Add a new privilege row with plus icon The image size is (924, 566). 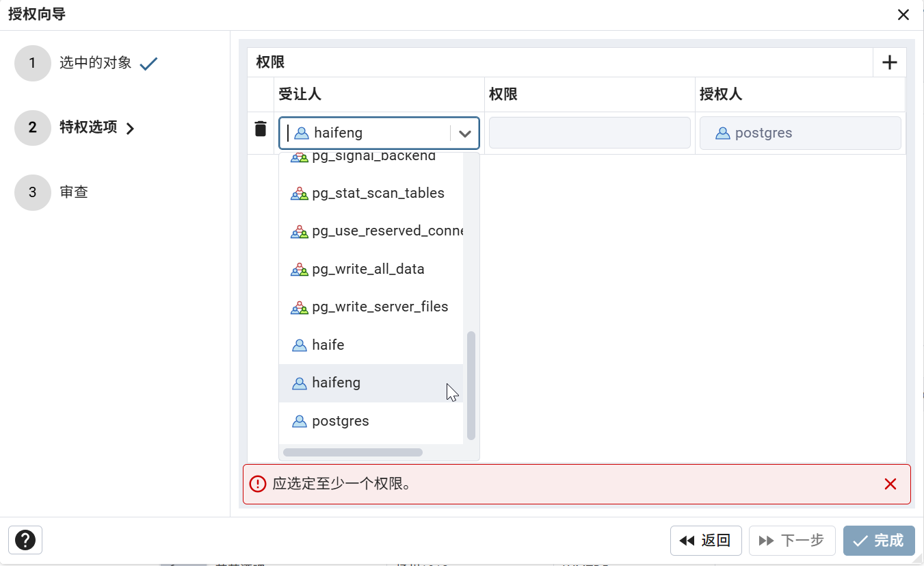[889, 63]
